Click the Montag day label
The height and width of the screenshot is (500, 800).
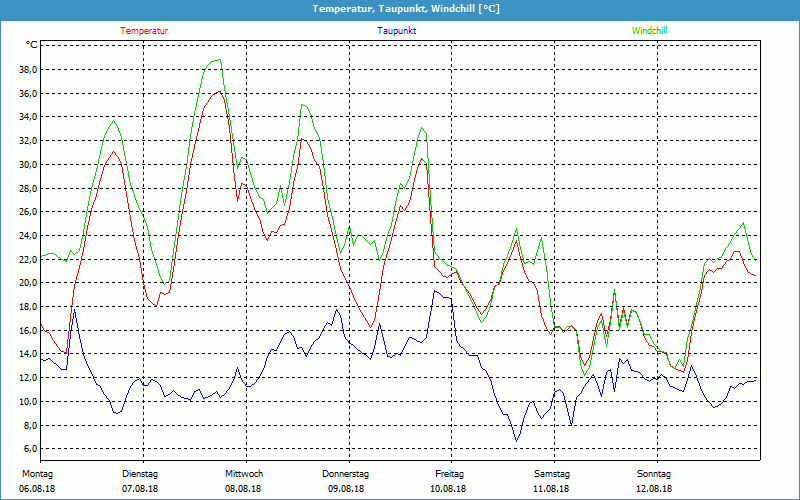38,474
